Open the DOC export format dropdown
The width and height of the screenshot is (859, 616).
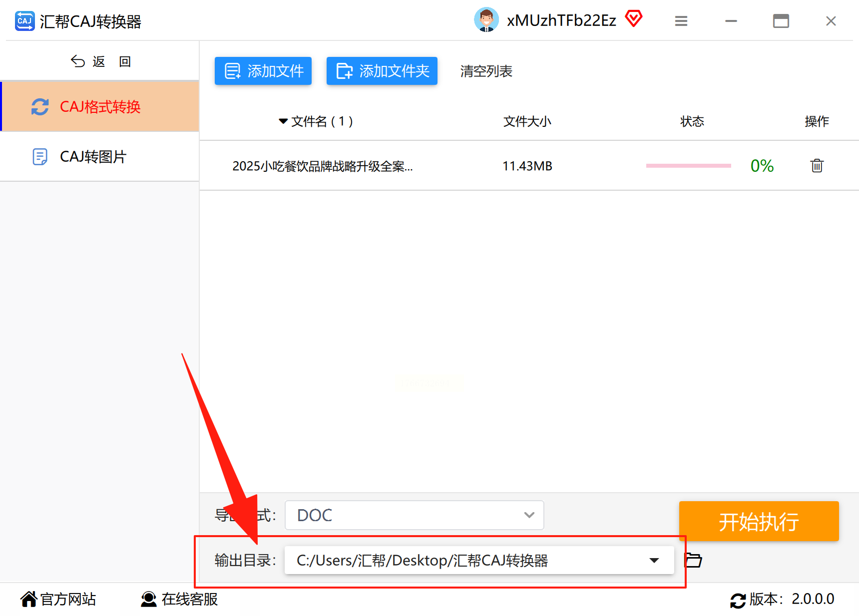415,515
